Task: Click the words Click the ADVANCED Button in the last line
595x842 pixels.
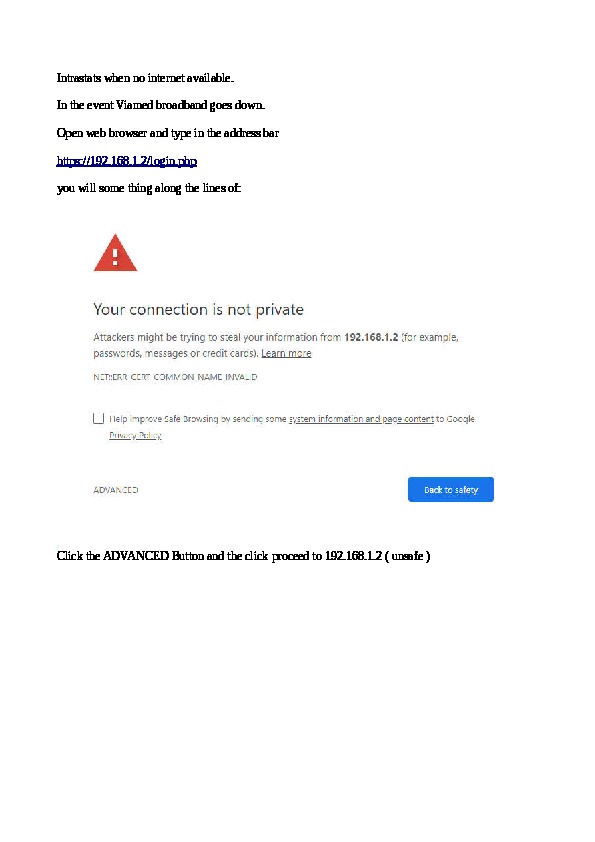Action: (x=130, y=556)
